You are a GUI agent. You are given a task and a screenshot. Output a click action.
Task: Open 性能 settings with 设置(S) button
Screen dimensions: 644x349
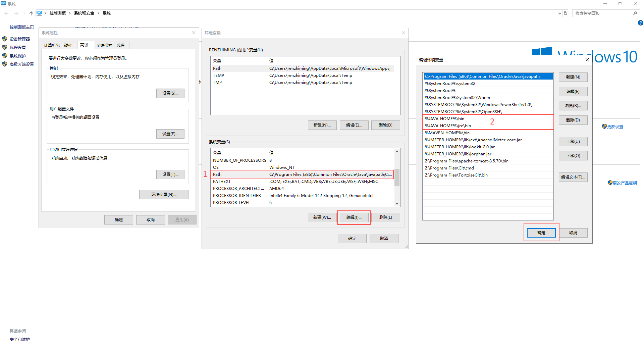click(x=170, y=93)
